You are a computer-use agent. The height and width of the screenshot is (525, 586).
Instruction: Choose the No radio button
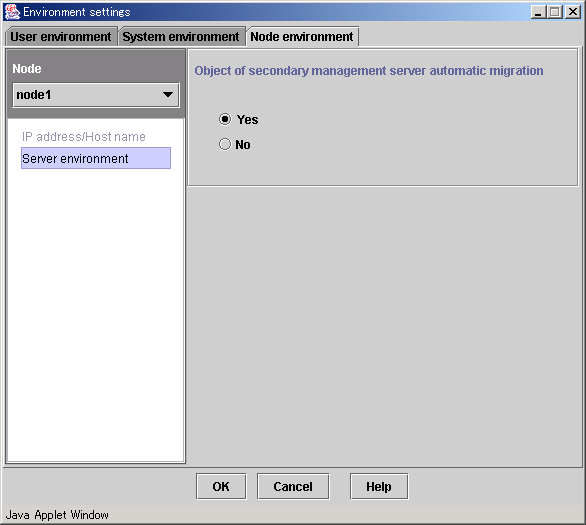tap(225, 144)
